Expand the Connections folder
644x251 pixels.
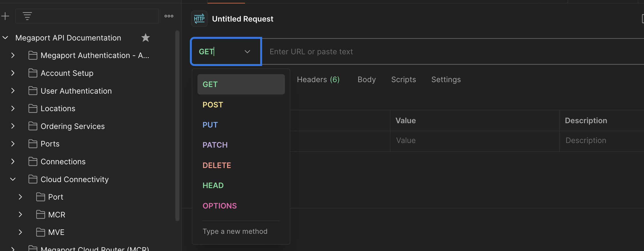pyautogui.click(x=13, y=162)
